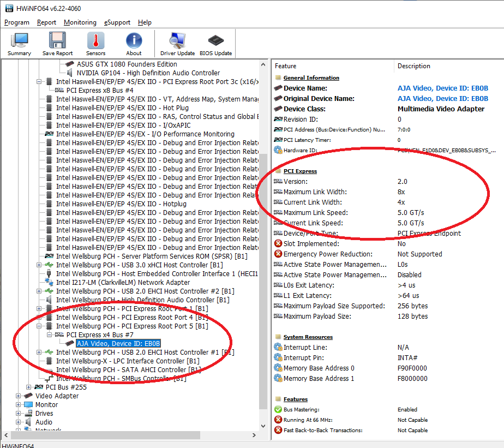
Task: Launch Driver Update from toolbar
Action: click(177, 44)
